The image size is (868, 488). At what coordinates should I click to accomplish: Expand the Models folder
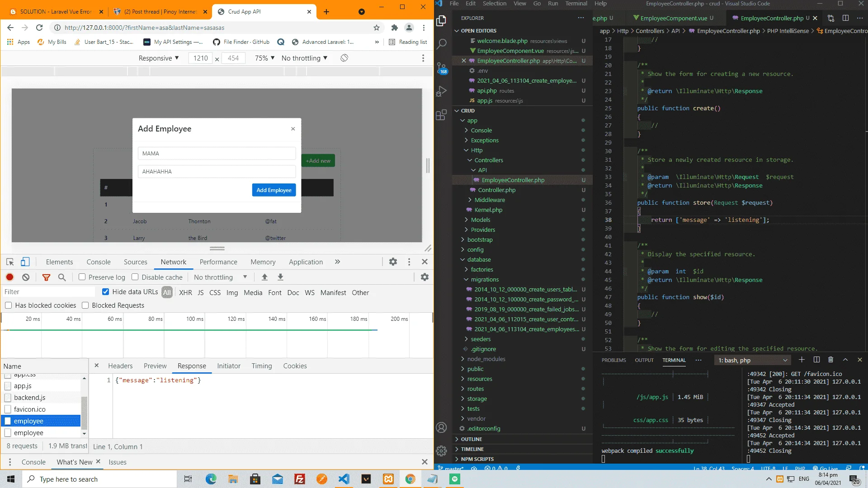click(x=480, y=220)
